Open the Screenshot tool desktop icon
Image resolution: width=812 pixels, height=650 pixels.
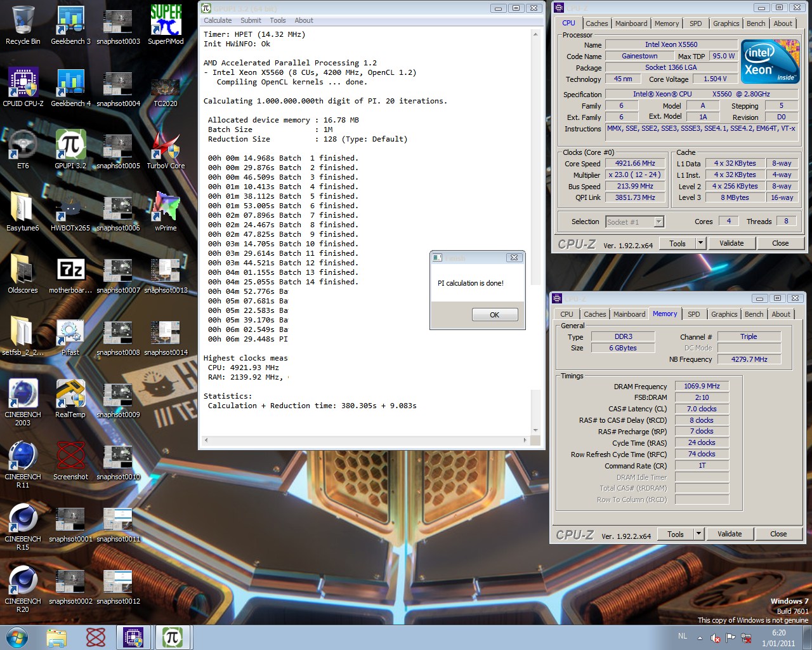point(70,461)
